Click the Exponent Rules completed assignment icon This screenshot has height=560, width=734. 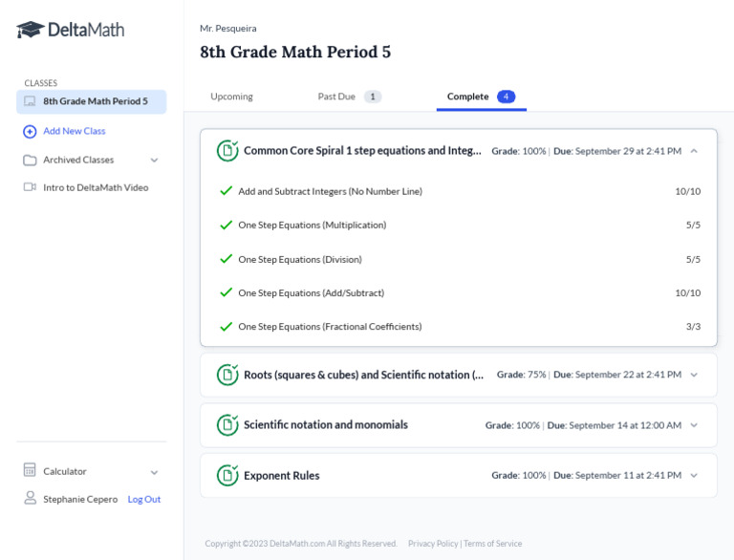click(227, 475)
